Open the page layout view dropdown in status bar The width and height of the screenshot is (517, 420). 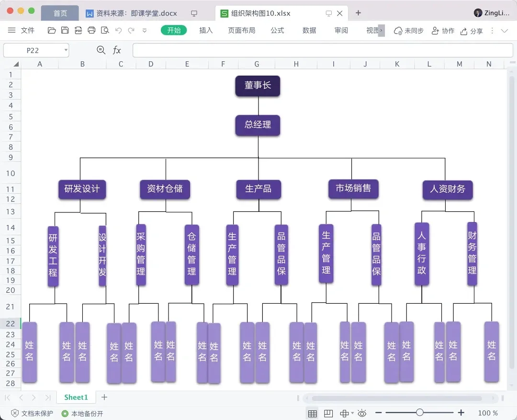pos(351,412)
